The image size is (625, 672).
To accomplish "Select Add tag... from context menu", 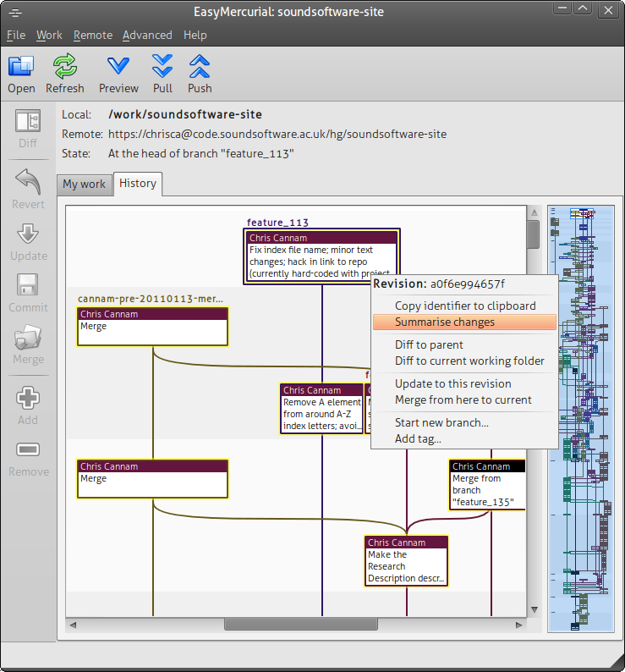I will tap(465, 439).
